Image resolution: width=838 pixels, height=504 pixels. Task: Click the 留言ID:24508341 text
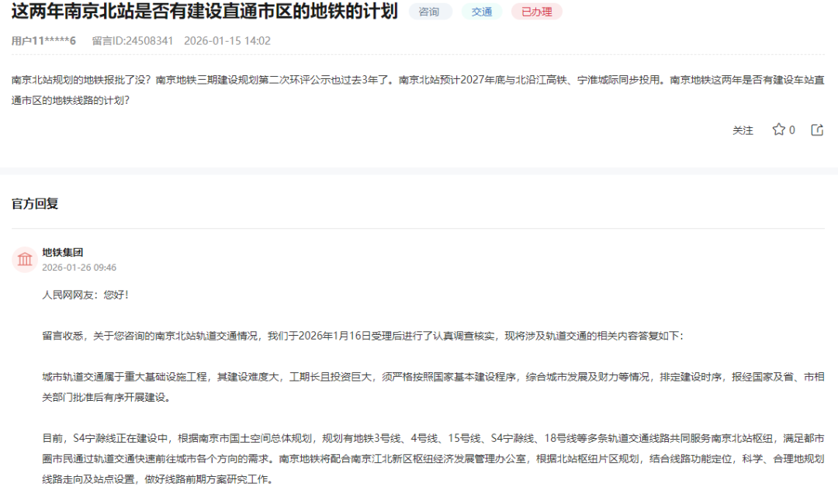point(133,40)
